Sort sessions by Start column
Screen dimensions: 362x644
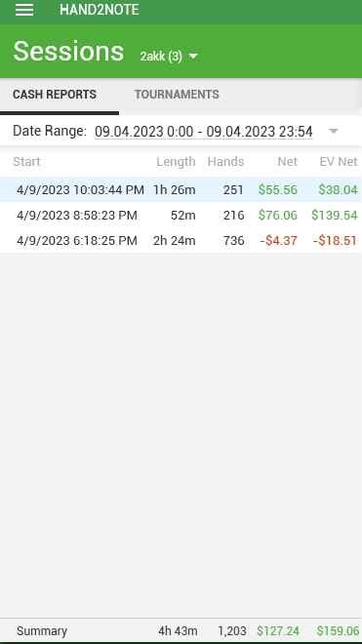(x=26, y=161)
